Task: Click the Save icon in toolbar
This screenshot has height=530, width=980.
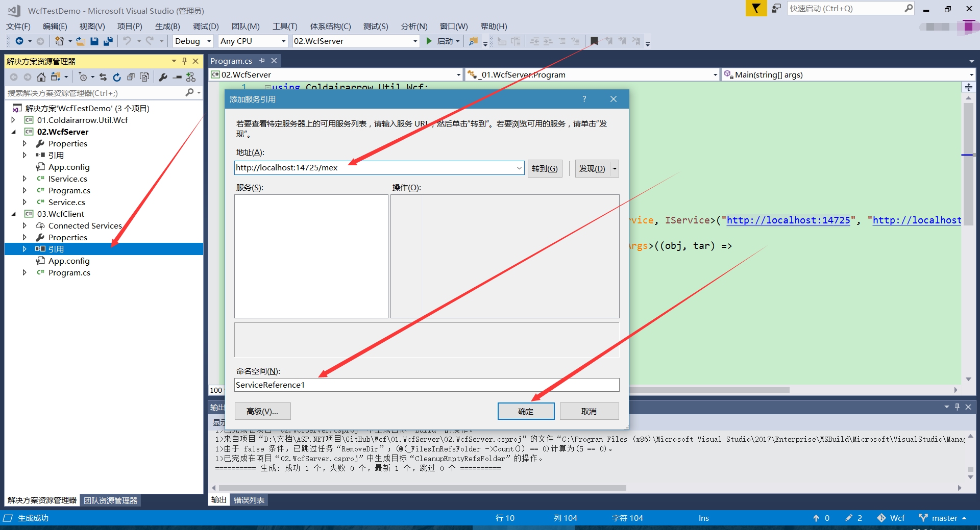Action: click(x=94, y=41)
